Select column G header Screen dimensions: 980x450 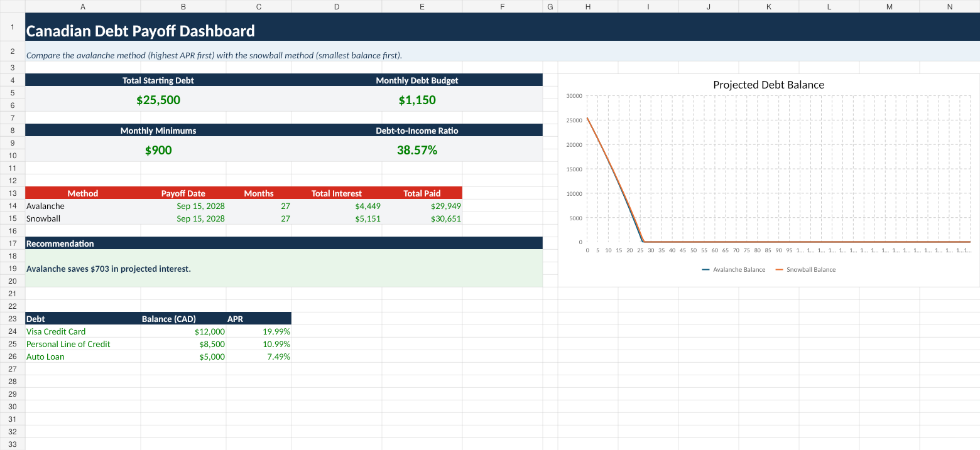click(x=550, y=6)
